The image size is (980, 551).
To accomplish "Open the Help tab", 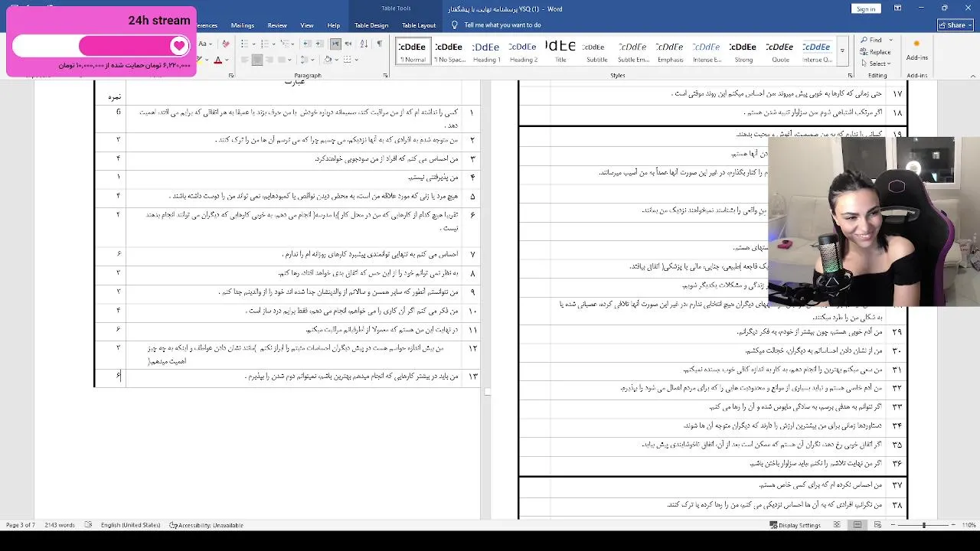I will click(x=334, y=25).
